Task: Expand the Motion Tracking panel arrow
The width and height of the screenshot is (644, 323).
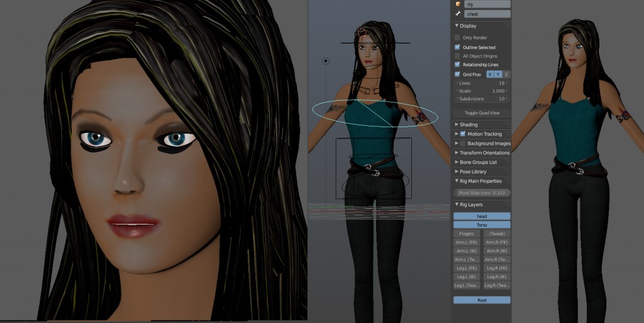Action: tap(457, 134)
